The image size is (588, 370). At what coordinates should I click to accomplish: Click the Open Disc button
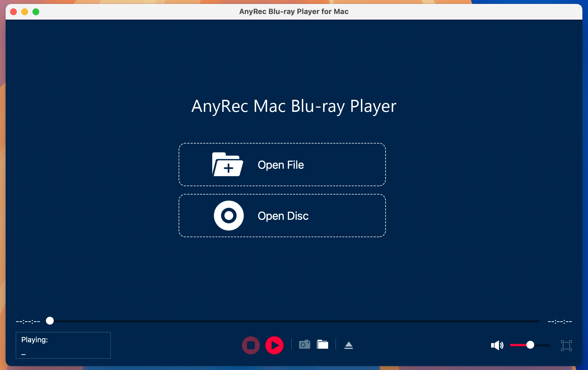[x=282, y=216]
